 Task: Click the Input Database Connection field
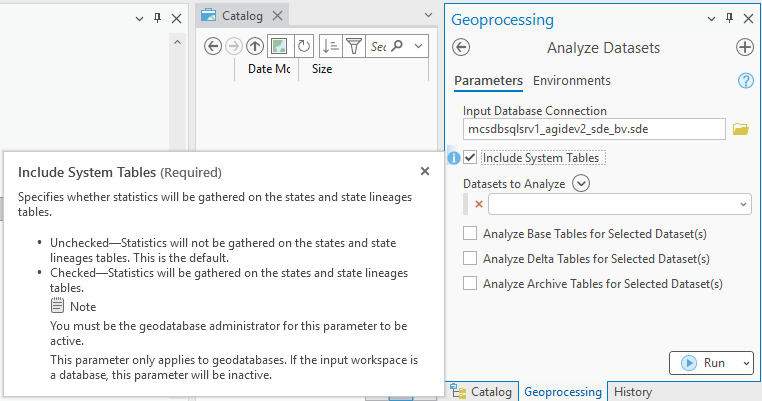click(594, 129)
